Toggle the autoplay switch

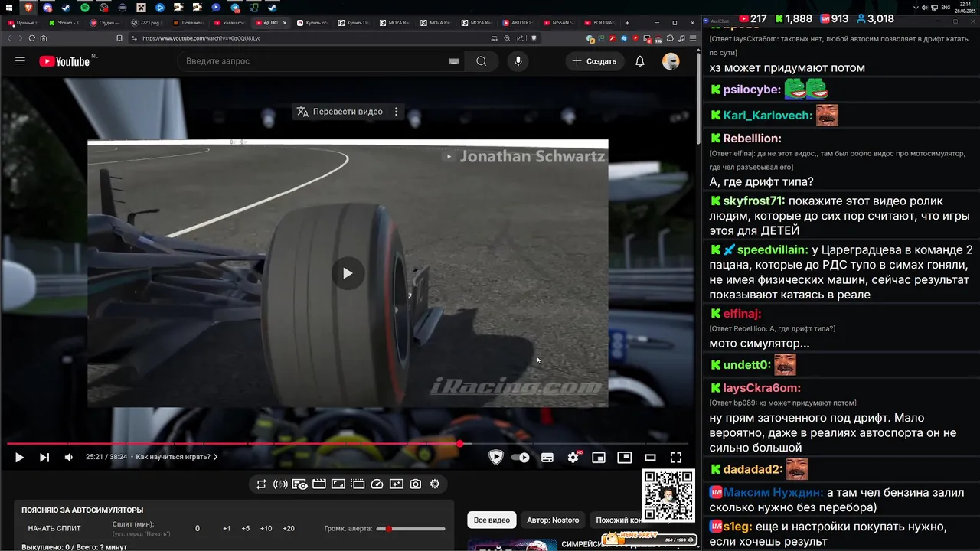coord(521,458)
